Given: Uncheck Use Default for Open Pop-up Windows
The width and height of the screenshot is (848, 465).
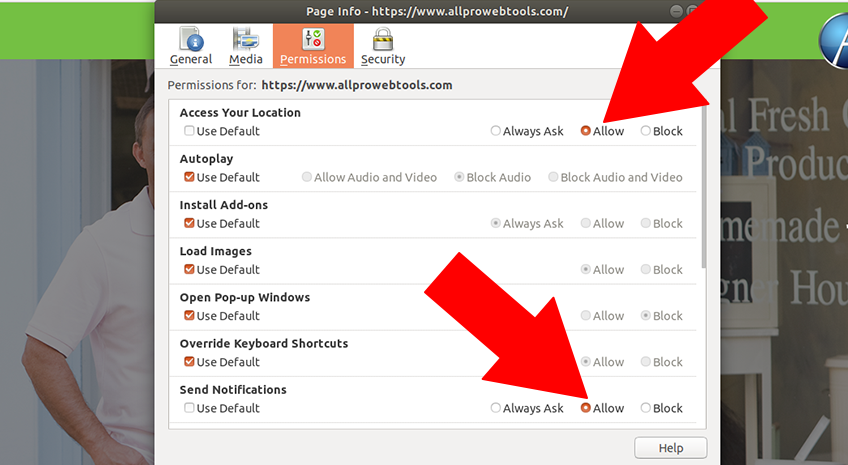Looking at the screenshot, I should [x=189, y=315].
